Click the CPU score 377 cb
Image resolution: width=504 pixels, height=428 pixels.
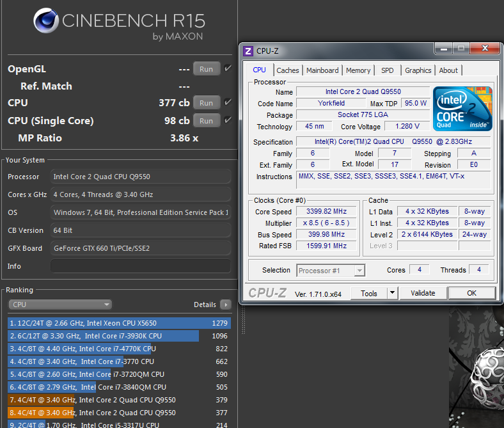[x=174, y=102]
